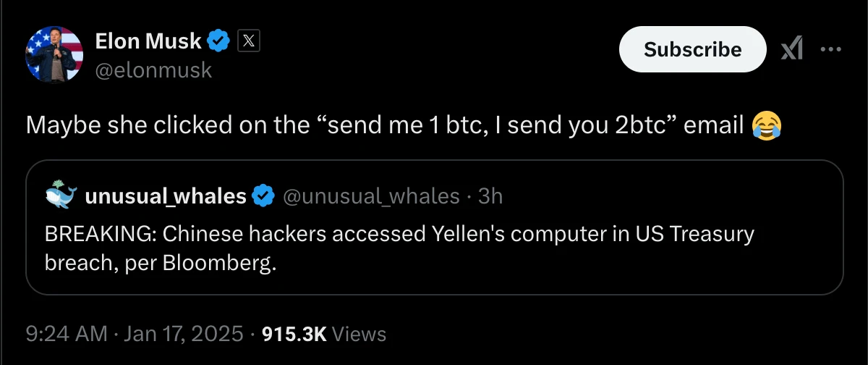This screenshot has width=868, height=365.
Task: Click the Jan 17, 2025 date
Action: (184, 333)
